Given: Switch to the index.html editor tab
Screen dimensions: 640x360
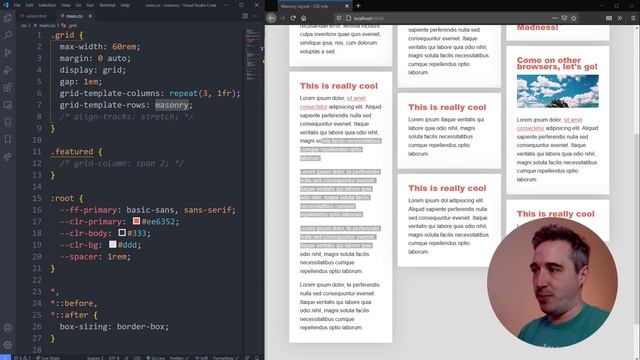Looking at the screenshot, I should 35,16.
